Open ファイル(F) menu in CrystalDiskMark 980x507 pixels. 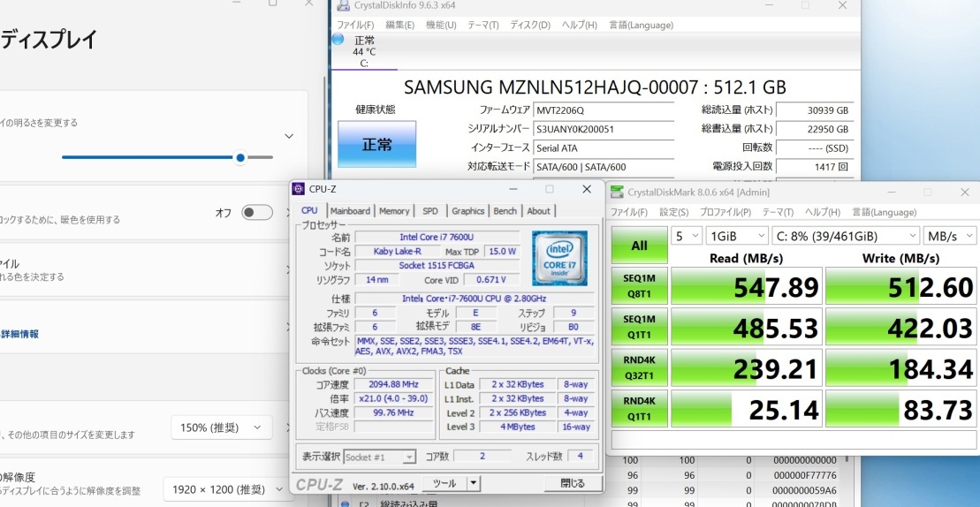[629, 212]
